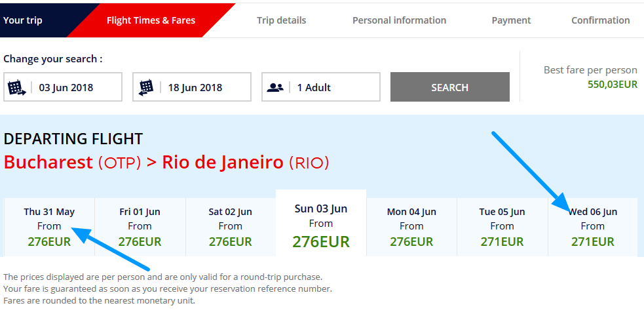Open the return date field 18 Jun 2018
Image resolution: width=644 pixels, height=316 pixels.
click(x=204, y=87)
